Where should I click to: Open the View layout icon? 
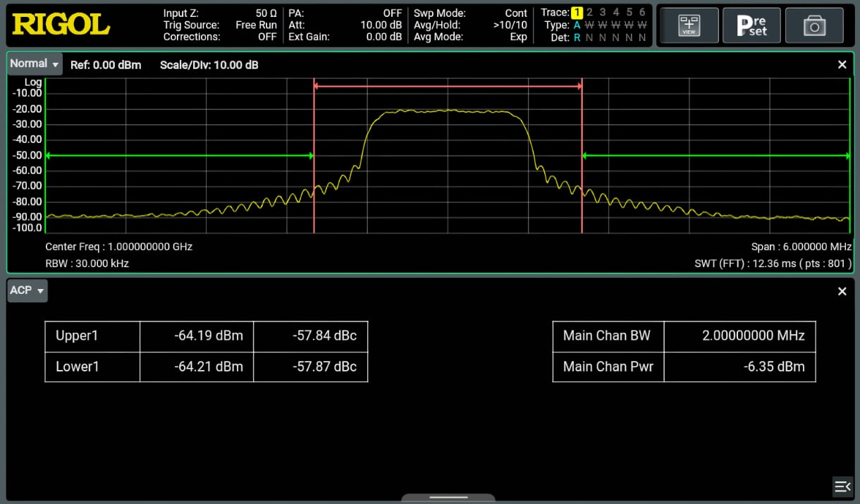coord(689,25)
